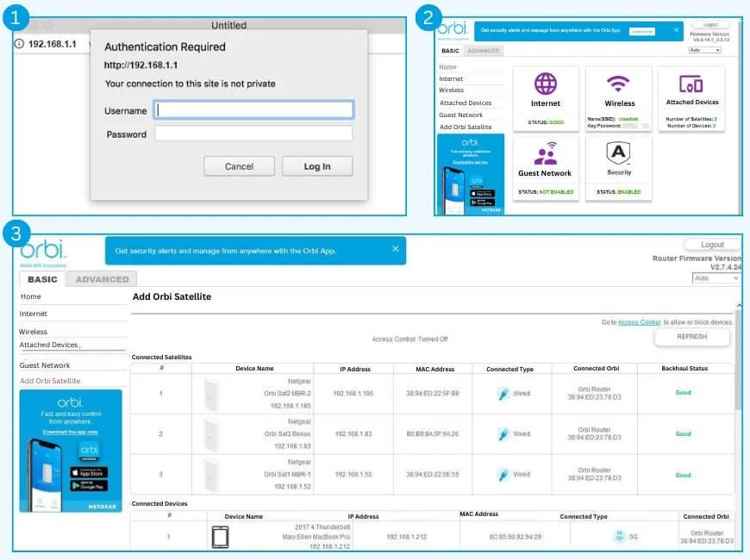
Task: Close the Orbi App banner in panel 3
Action: (x=396, y=249)
